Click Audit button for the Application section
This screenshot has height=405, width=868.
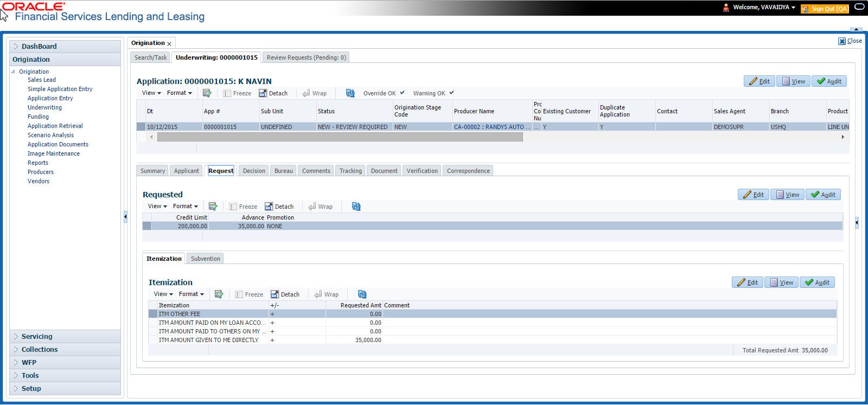[x=829, y=81]
